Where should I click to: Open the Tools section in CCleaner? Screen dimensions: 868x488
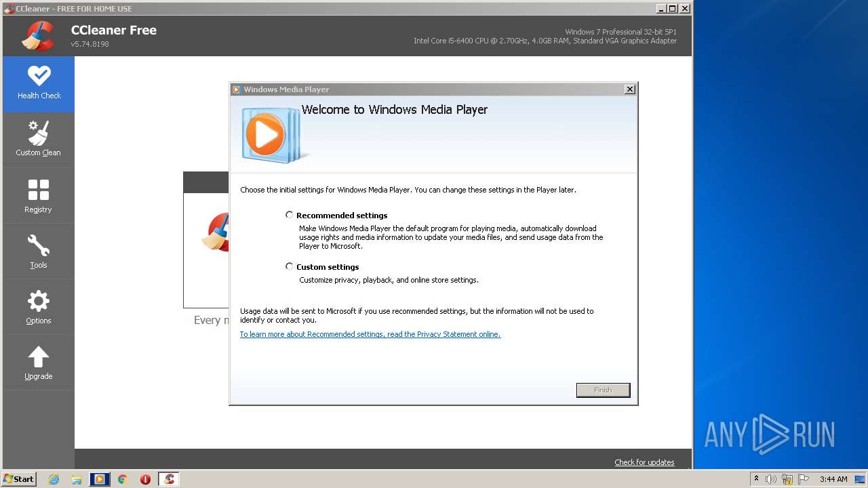click(x=39, y=251)
